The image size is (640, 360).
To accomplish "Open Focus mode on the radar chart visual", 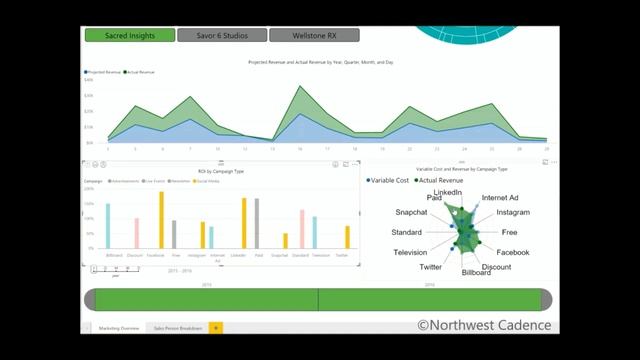I will click(545, 162).
